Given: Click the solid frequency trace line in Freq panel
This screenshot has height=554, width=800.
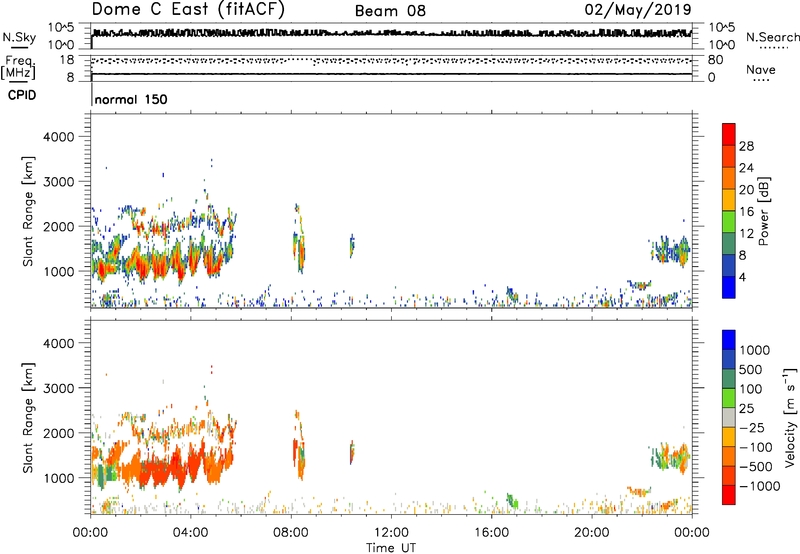Looking at the screenshot, I should point(392,74).
